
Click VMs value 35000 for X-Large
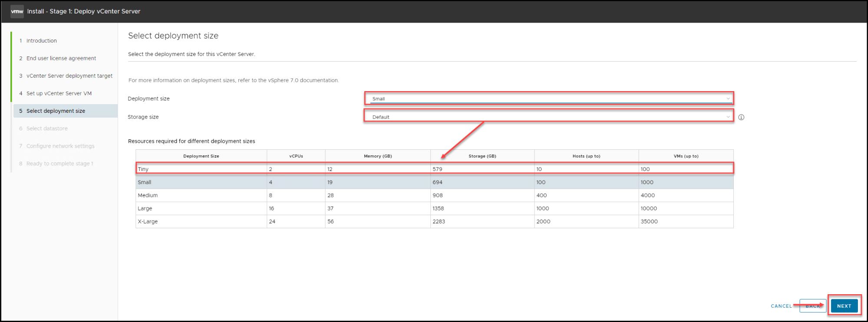click(x=649, y=221)
